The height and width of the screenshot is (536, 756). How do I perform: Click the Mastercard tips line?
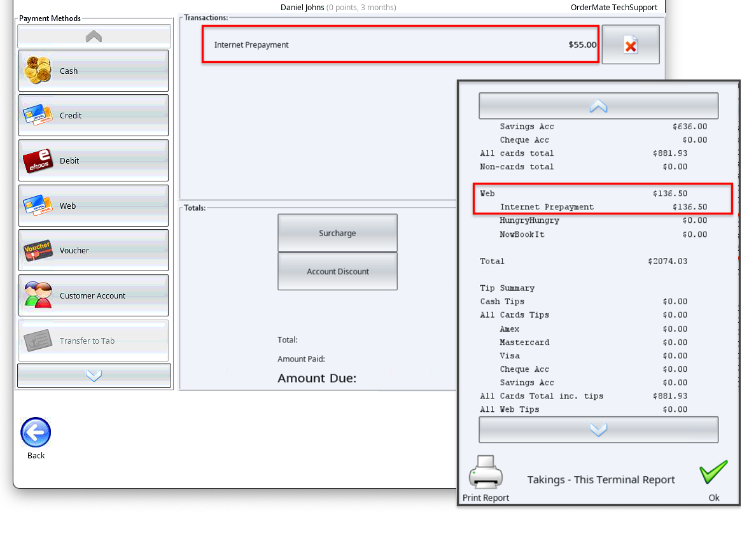(x=594, y=342)
